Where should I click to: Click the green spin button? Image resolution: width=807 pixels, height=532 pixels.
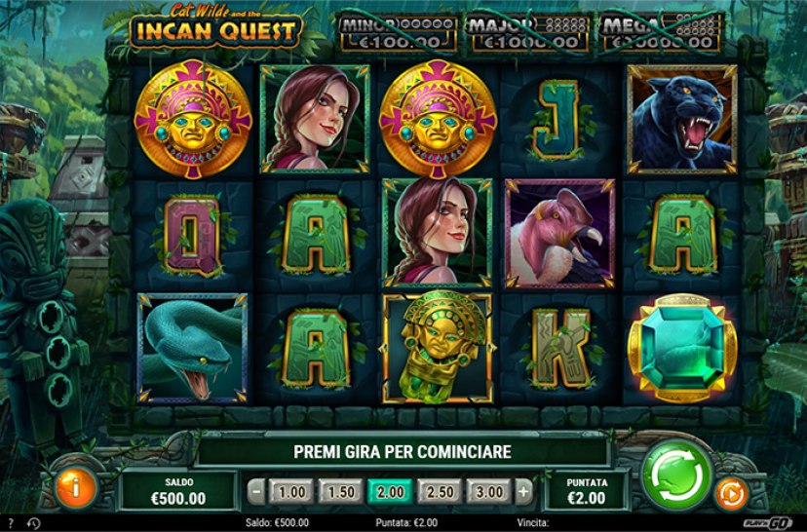676,475
